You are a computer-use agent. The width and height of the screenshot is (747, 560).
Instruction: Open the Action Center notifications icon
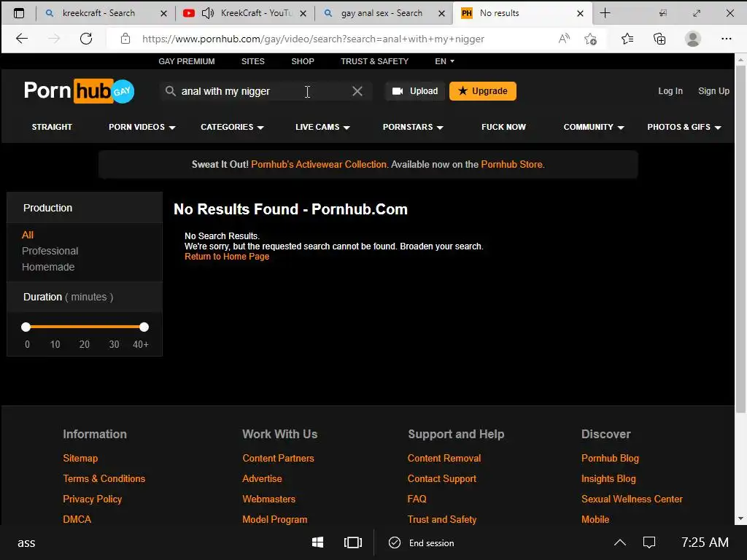[649, 542]
